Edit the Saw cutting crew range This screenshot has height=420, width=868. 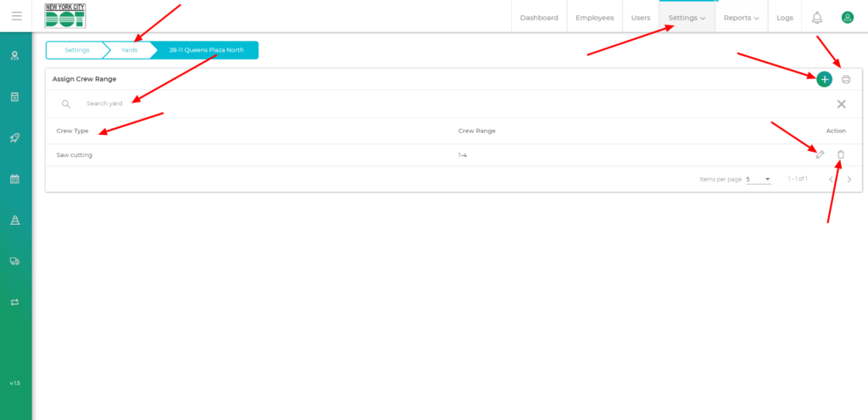(819, 154)
